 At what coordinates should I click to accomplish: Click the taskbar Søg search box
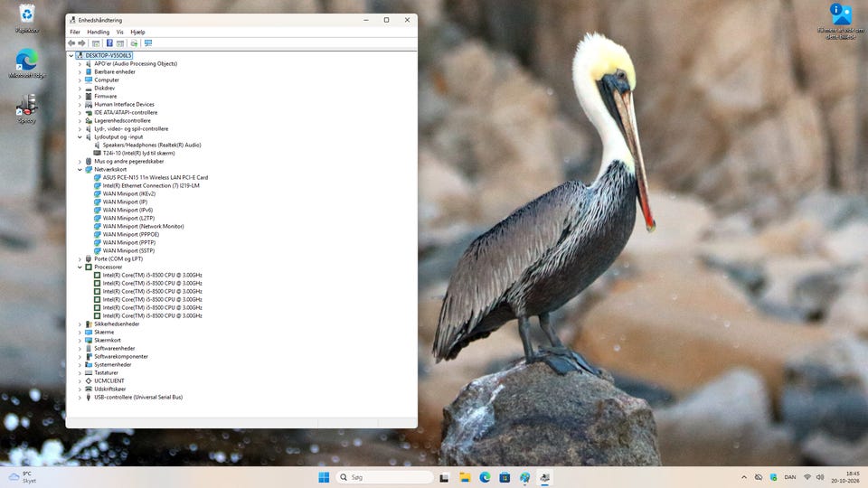click(x=385, y=477)
